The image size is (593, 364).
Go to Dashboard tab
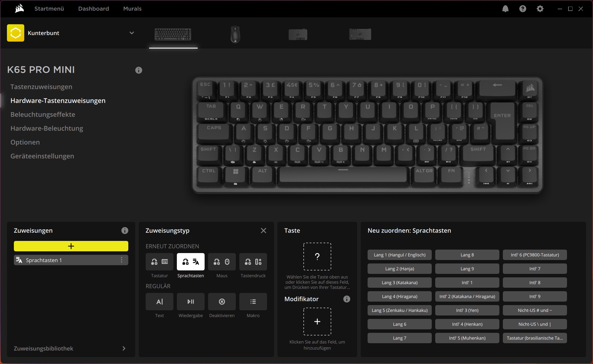(x=94, y=9)
